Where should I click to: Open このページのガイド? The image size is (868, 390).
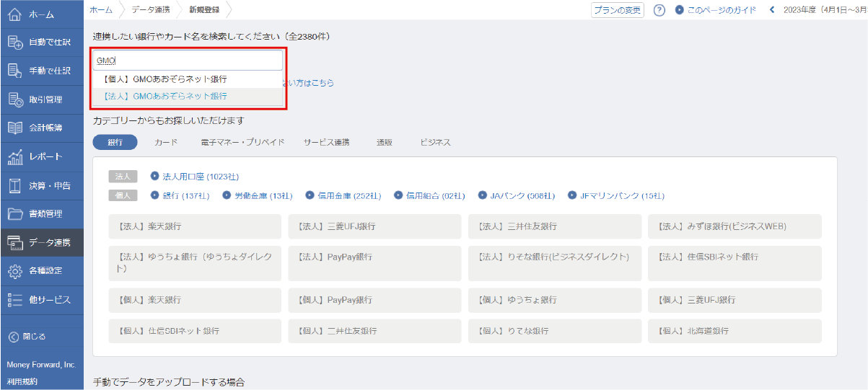(716, 10)
